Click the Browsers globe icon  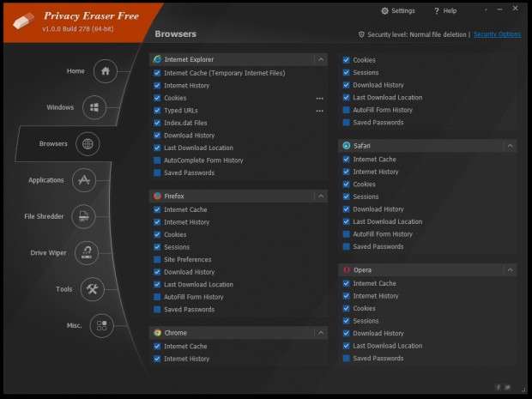87,144
